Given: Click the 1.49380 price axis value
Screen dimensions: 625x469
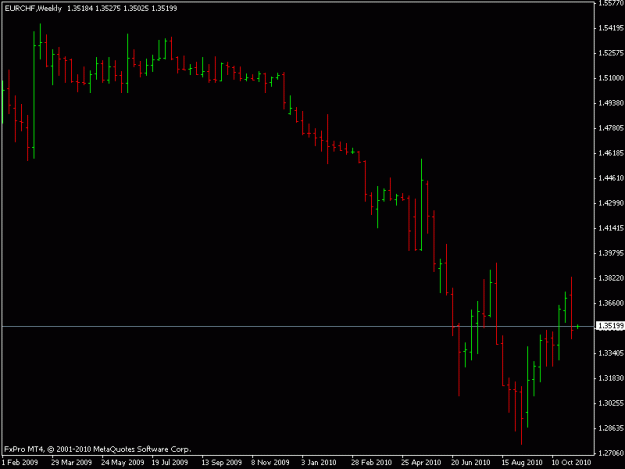Looking at the screenshot, I should (611, 103).
